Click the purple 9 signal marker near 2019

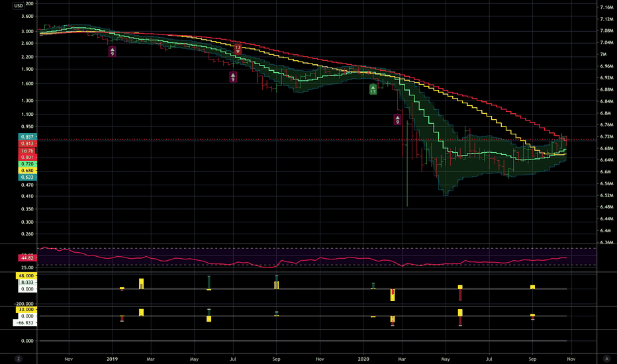[x=112, y=52]
